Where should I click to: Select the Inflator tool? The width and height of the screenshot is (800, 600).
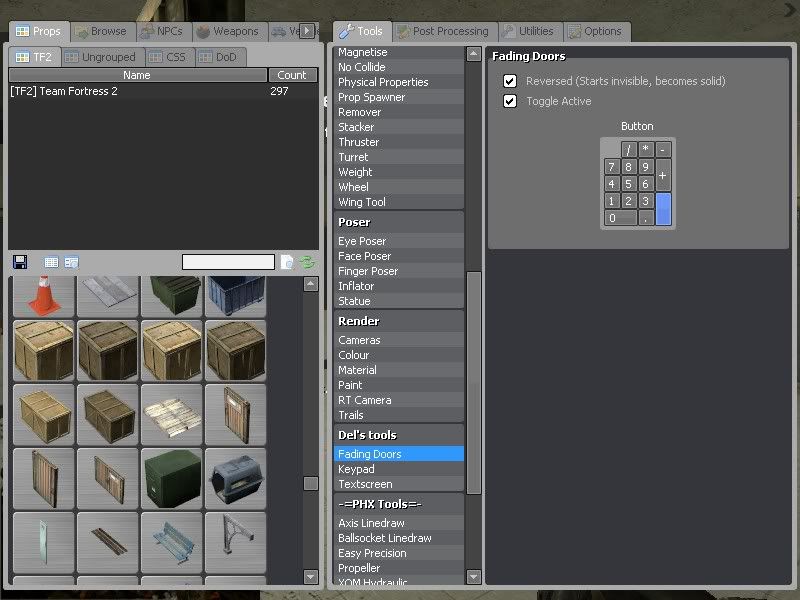399,286
